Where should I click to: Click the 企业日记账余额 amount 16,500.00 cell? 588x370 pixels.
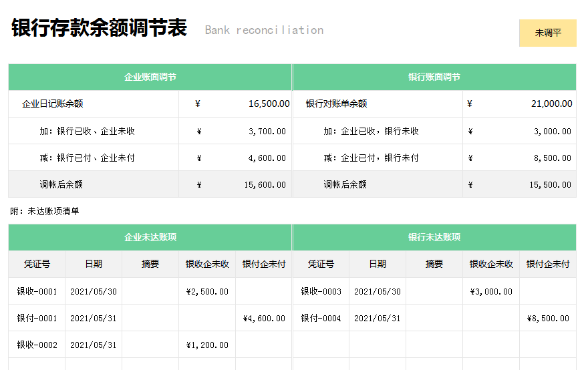click(269, 104)
